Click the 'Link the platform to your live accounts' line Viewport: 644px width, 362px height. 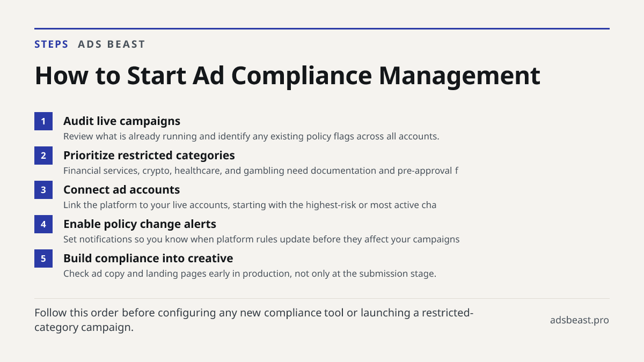[250, 205]
